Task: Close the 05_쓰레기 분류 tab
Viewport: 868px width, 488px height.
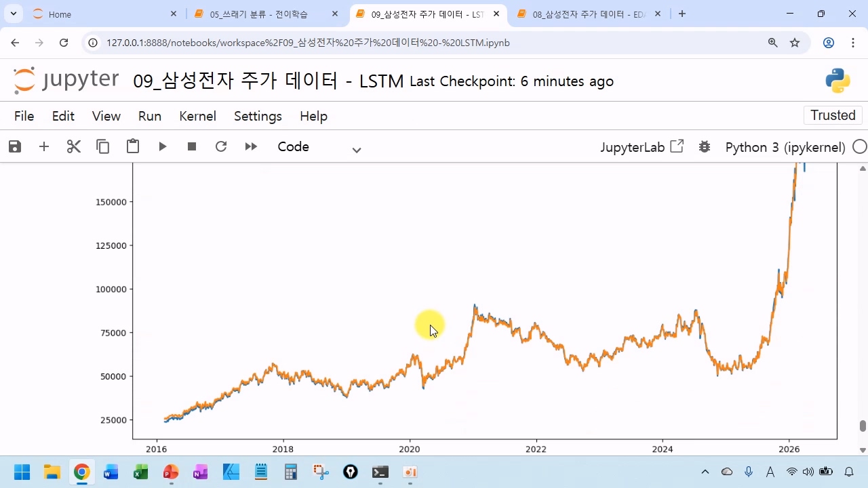Action: coord(335,14)
